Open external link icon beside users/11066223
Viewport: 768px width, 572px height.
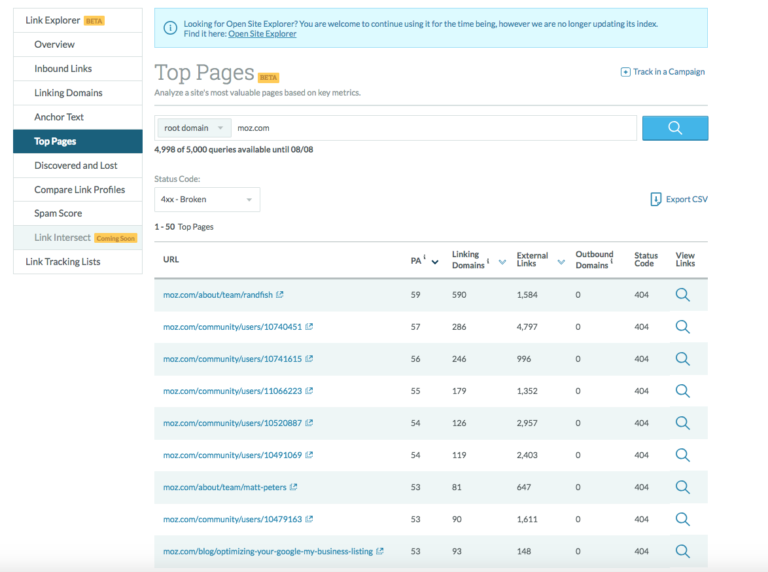click(309, 390)
